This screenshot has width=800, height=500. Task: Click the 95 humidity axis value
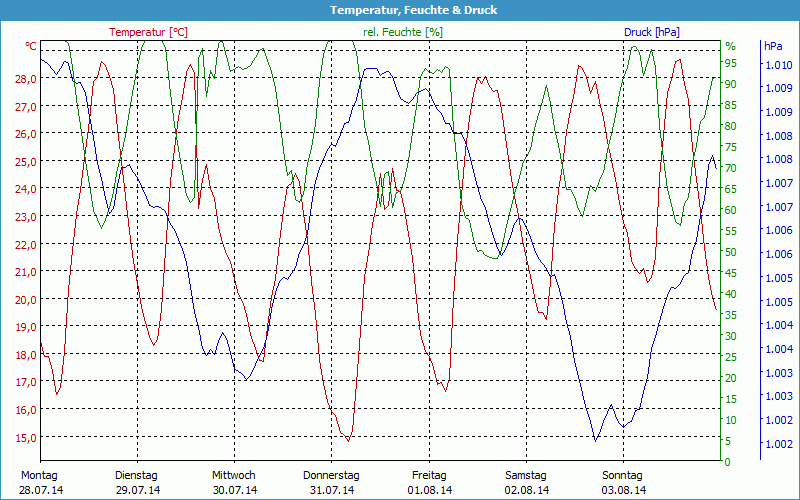click(x=731, y=63)
